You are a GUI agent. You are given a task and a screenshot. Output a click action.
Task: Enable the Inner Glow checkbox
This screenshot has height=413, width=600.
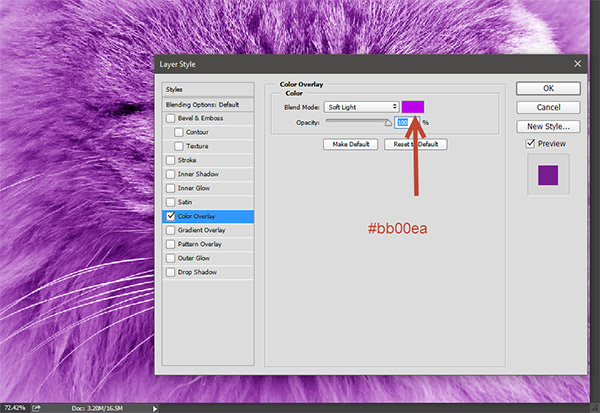pyautogui.click(x=170, y=188)
